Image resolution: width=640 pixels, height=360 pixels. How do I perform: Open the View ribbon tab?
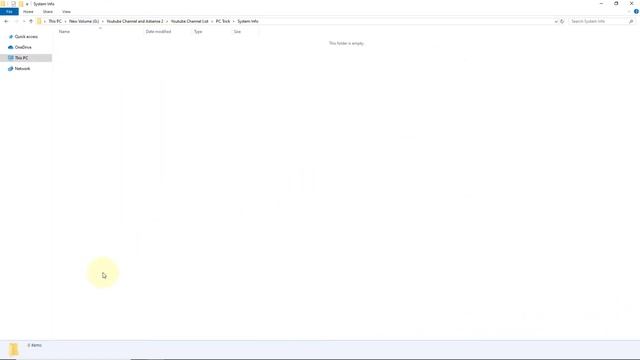pyautogui.click(x=66, y=12)
